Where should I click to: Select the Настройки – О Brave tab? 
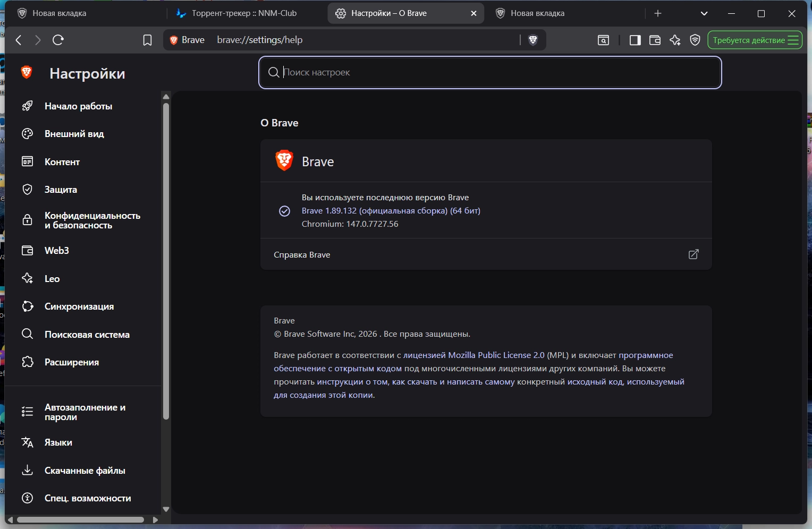coord(406,13)
